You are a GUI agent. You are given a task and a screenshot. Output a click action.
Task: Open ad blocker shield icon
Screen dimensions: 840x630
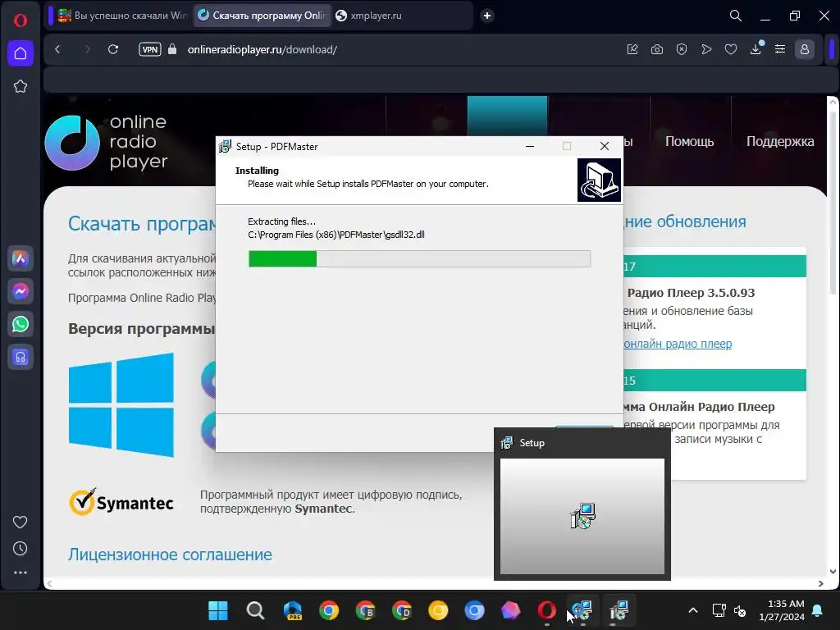click(x=682, y=49)
